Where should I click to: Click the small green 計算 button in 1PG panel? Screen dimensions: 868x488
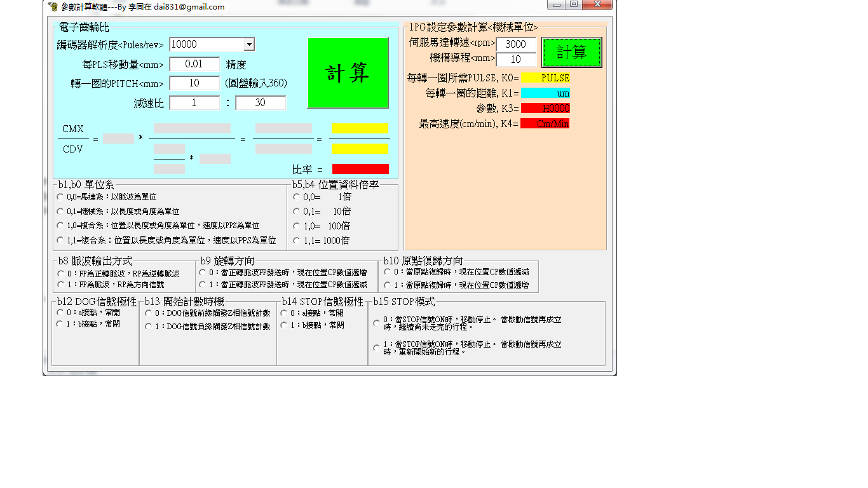(571, 52)
